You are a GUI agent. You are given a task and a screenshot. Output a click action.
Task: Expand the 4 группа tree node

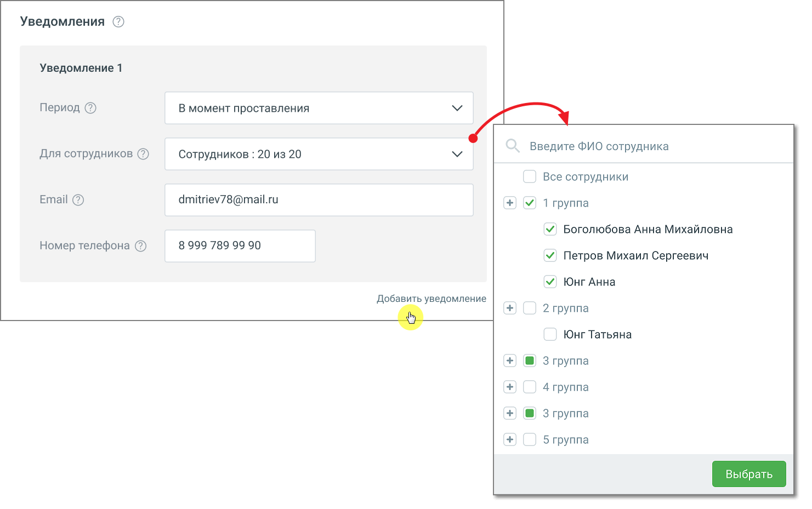[x=510, y=387]
